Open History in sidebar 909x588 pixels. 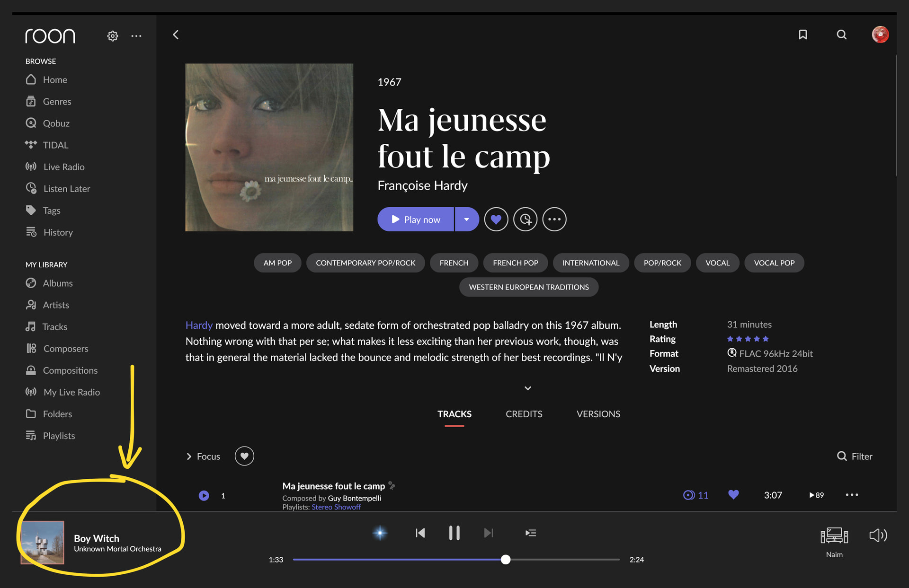(x=49, y=232)
